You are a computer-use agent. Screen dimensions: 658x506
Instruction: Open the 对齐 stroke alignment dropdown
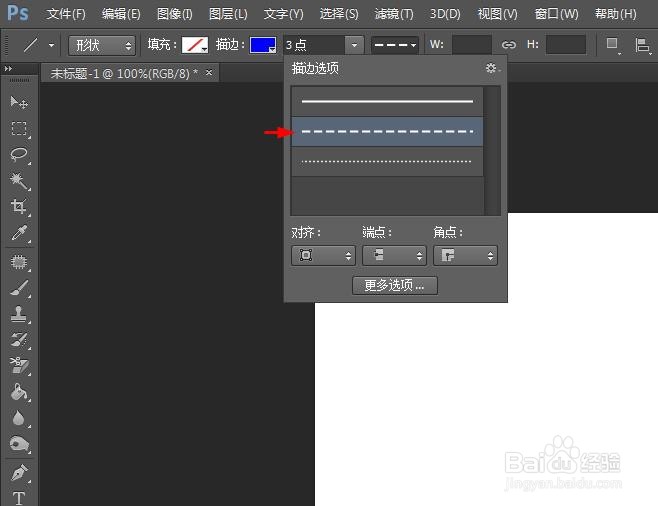323,255
